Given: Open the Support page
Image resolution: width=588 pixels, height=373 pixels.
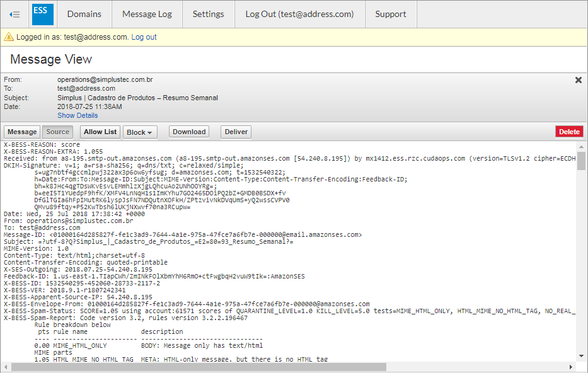Looking at the screenshot, I should [x=390, y=14].
